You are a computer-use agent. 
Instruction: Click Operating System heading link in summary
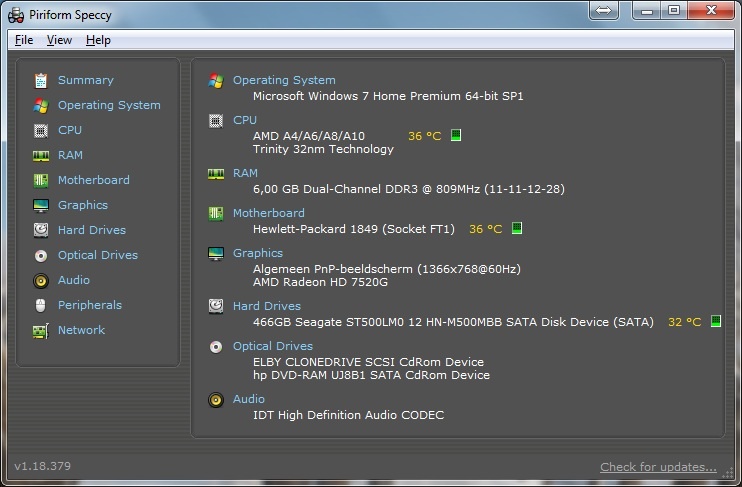(284, 80)
